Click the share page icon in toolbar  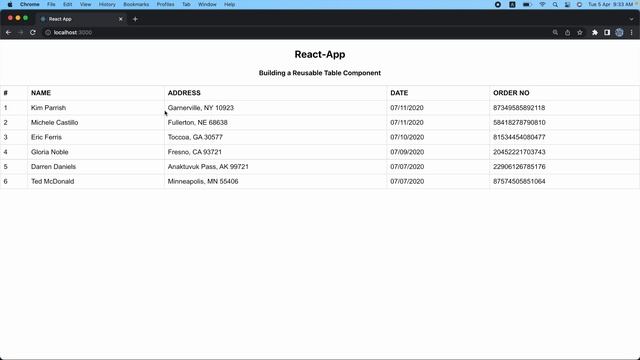(567, 32)
